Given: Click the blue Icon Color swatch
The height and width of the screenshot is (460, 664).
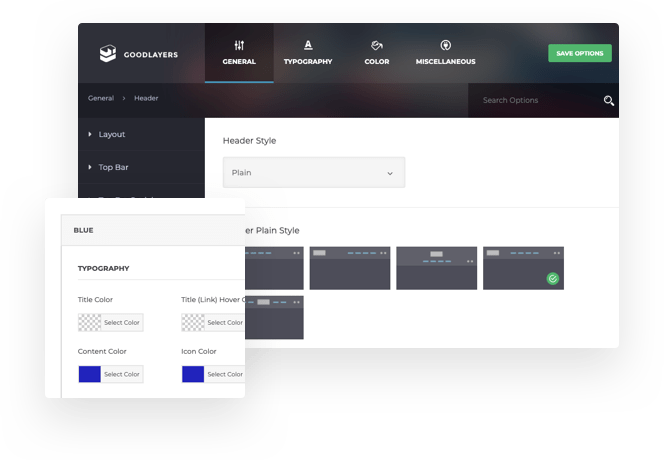Looking at the screenshot, I should pos(193,374).
